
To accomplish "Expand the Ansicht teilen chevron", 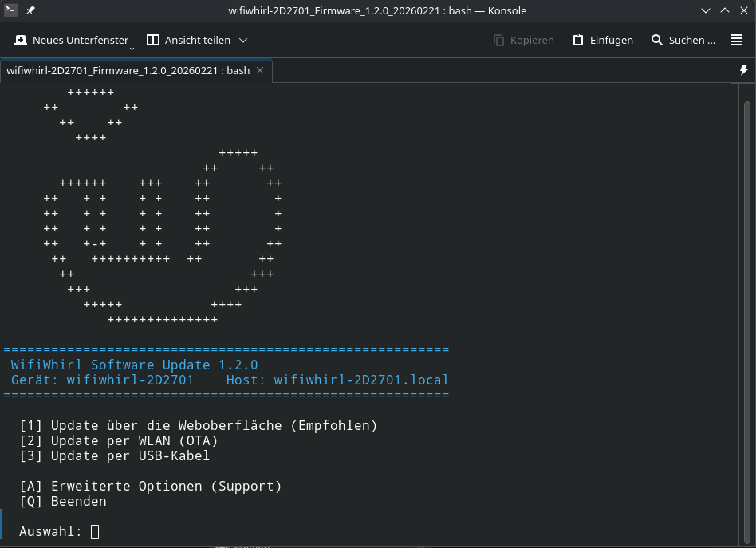I will tap(243, 40).
